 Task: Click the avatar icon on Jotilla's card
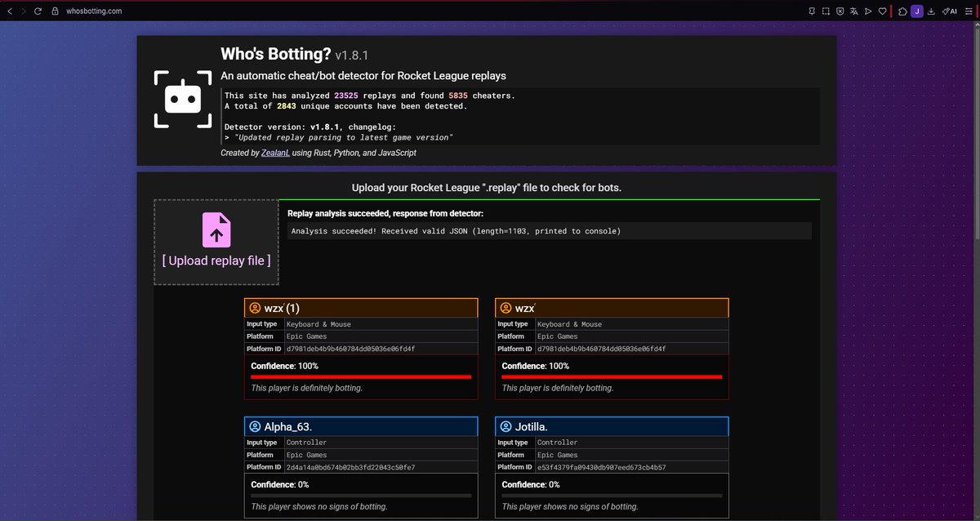point(505,426)
